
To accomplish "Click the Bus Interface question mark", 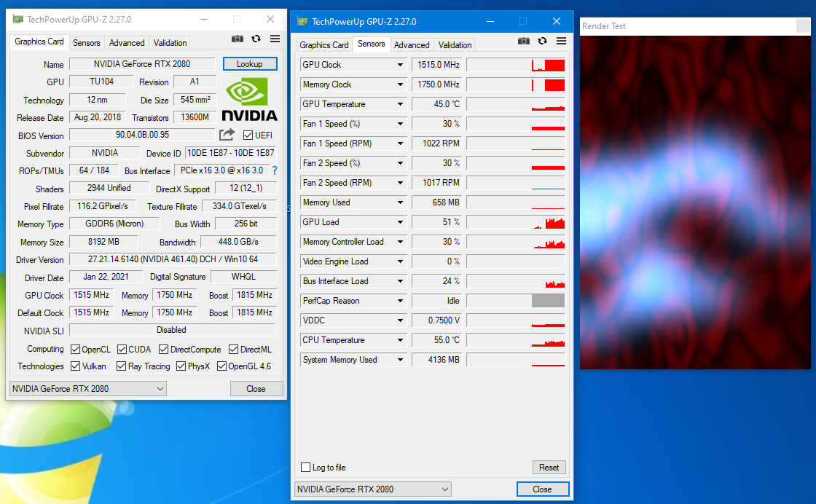I will [275, 170].
